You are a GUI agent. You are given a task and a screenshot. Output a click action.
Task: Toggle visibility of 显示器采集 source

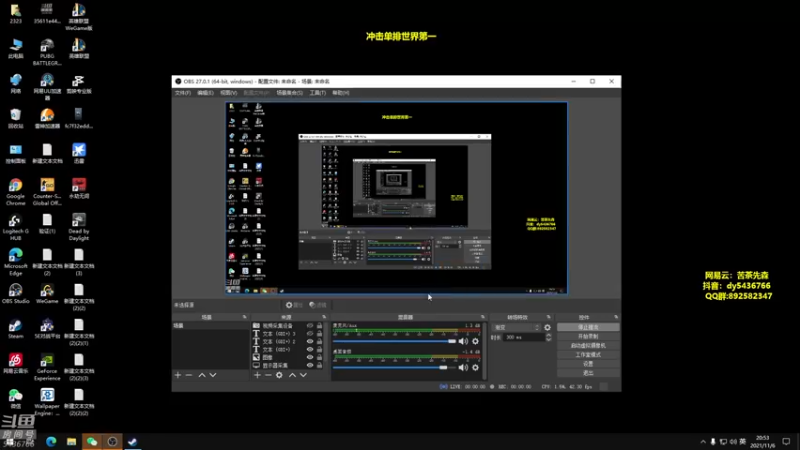pyautogui.click(x=310, y=365)
